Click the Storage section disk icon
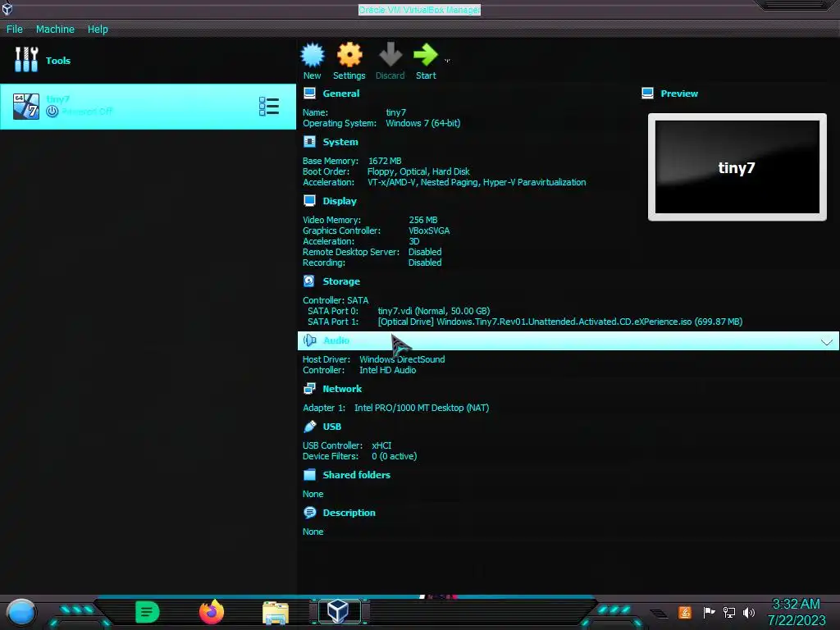The width and height of the screenshot is (840, 630). [x=309, y=281]
